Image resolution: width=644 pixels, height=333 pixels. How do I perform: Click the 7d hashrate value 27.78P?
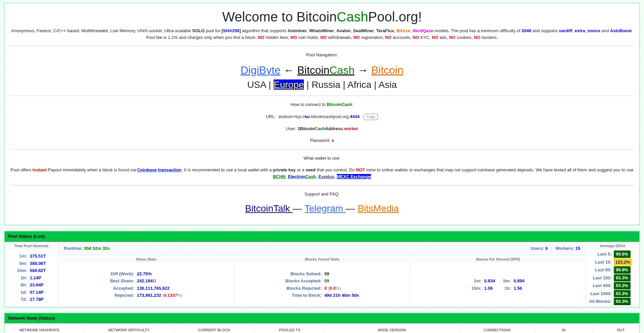click(x=37, y=299)
